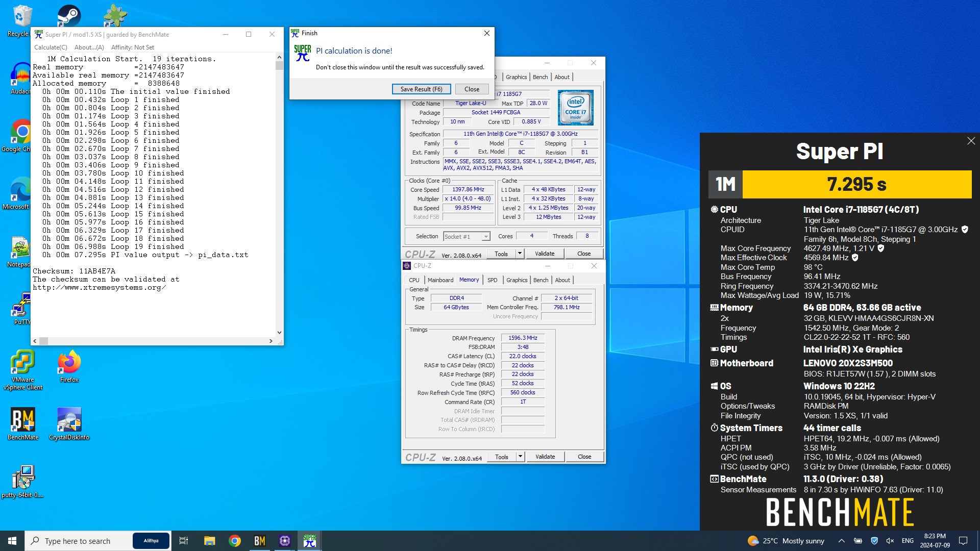This screenshot has width=980, height=551.
Task: Click Intel Core i7 logo in CPU-Z
Action: [575, 108]
